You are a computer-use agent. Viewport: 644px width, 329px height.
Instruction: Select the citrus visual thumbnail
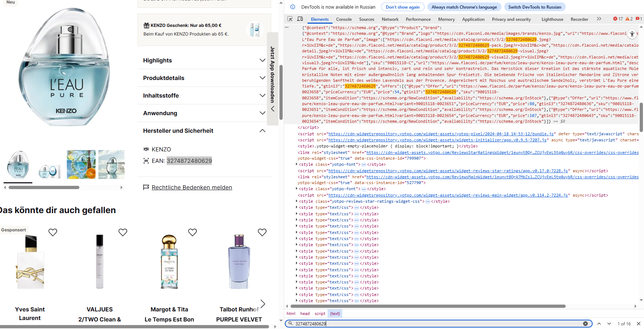pos(81,165)
